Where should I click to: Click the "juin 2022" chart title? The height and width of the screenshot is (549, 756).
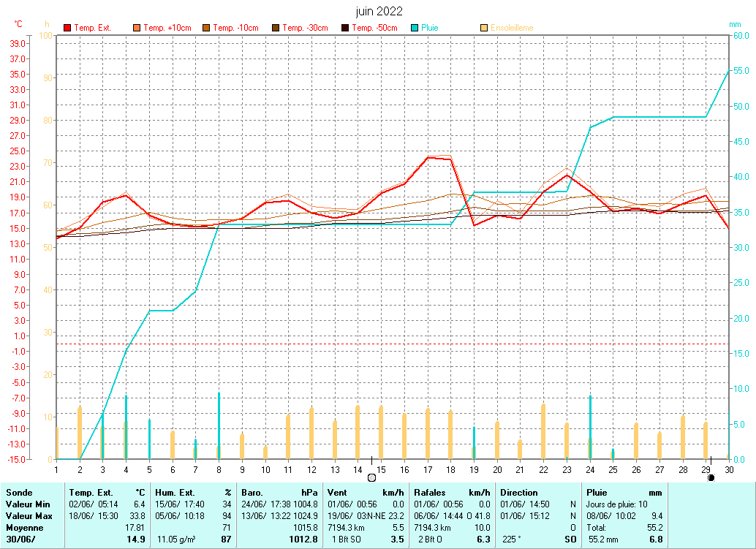click(378, 11)
